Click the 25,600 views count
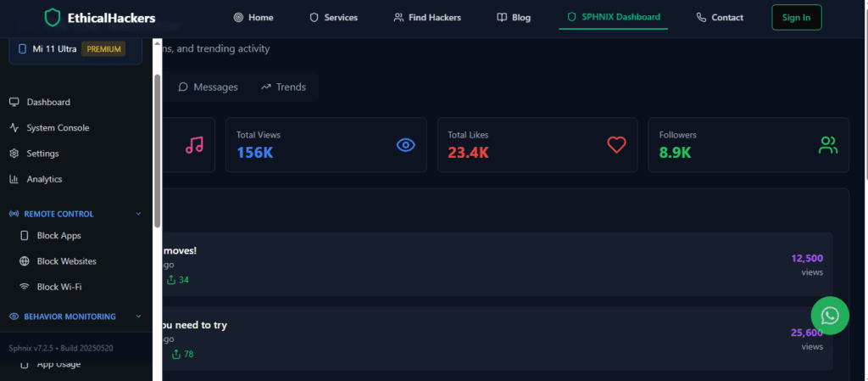Image resolution: width=868 pixels, height=381 pixels. (x=807, y=333)
